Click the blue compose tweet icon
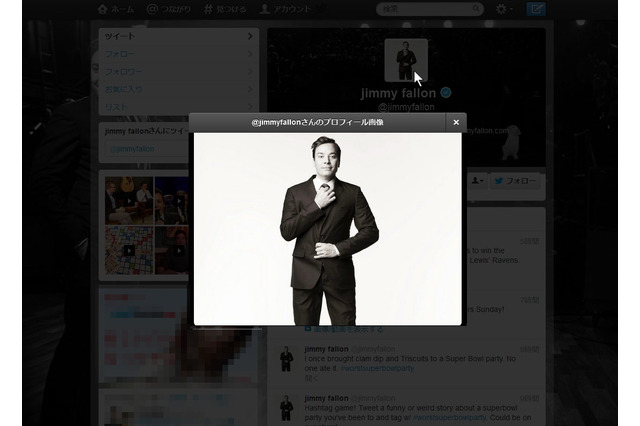640x426 pixels. pos(535,9)
